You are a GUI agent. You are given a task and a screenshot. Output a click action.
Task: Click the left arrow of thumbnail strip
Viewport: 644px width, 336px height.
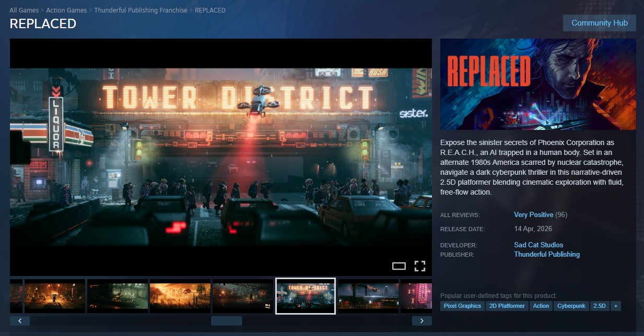[20, 321]
